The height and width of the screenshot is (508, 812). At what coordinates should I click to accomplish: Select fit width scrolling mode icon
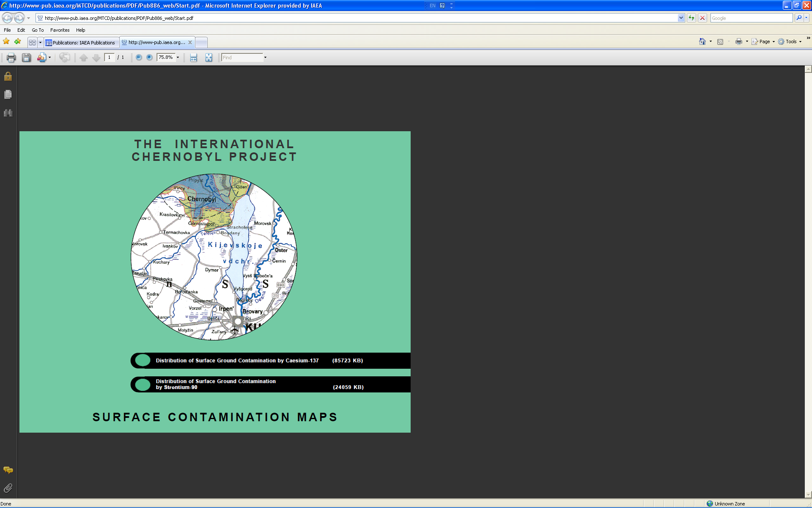click(x=194, y=58)
